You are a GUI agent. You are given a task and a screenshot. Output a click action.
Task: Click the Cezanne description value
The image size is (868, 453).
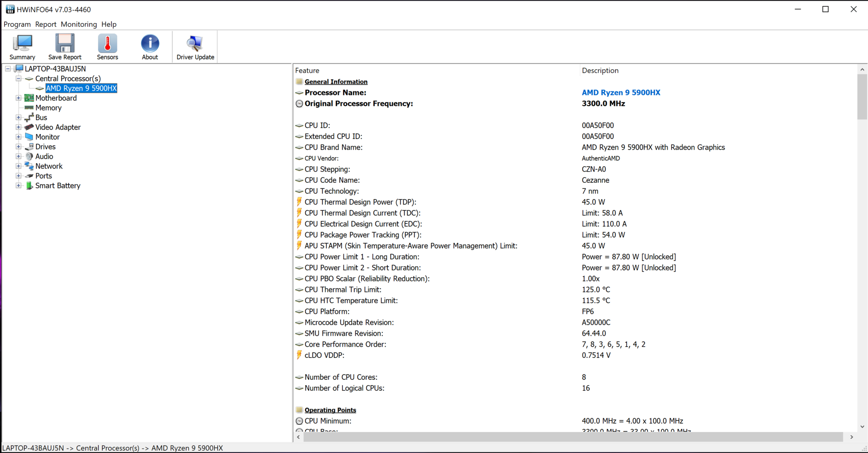595,180
